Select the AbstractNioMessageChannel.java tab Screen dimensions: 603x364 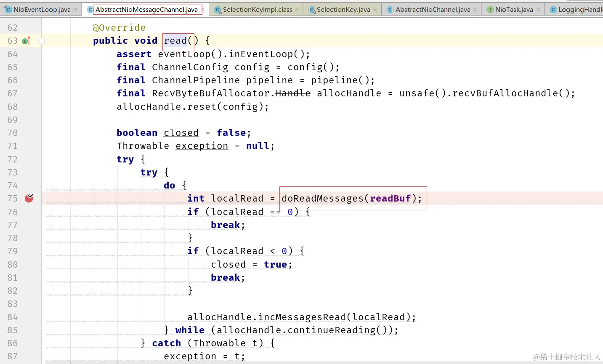coord(146,9)
